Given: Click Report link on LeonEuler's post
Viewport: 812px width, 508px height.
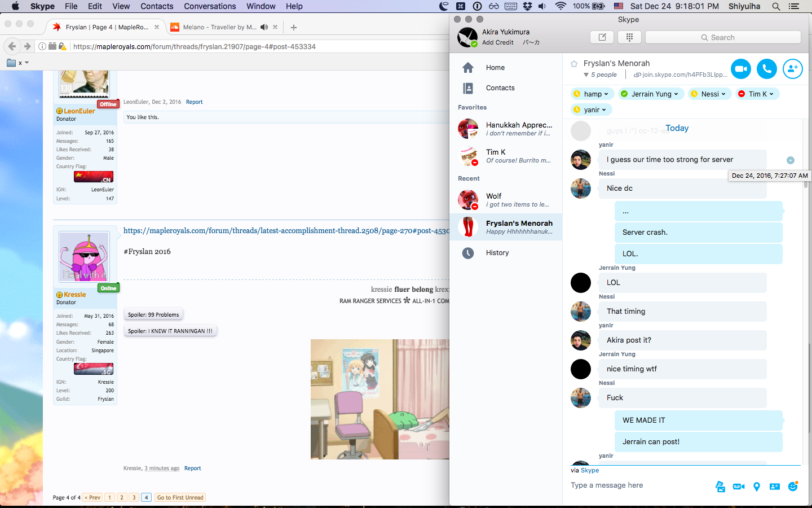Looking at the screenshot, I should (194, 102).
